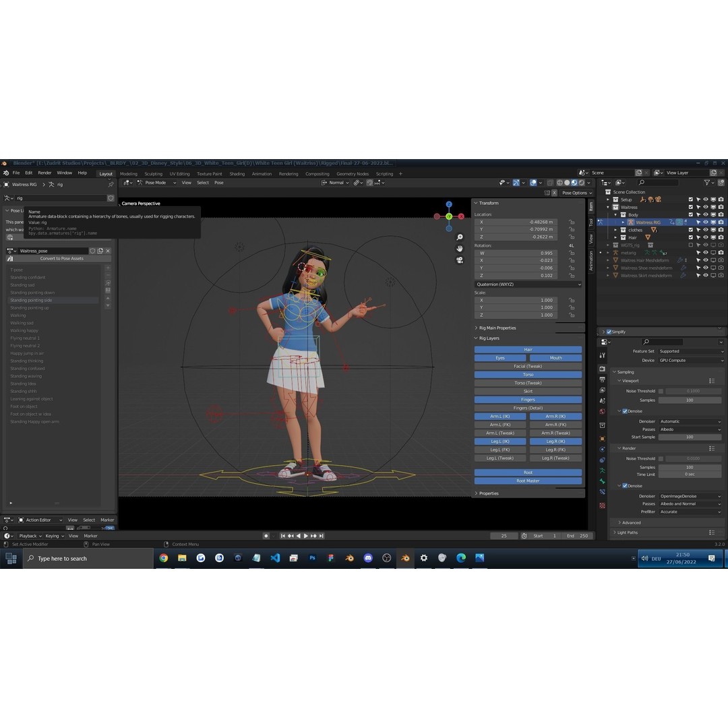Image resolution: width=728 pixels, height=728 pixels.
Task: Open the Render properties tab icon
Action: pos(602,369)
